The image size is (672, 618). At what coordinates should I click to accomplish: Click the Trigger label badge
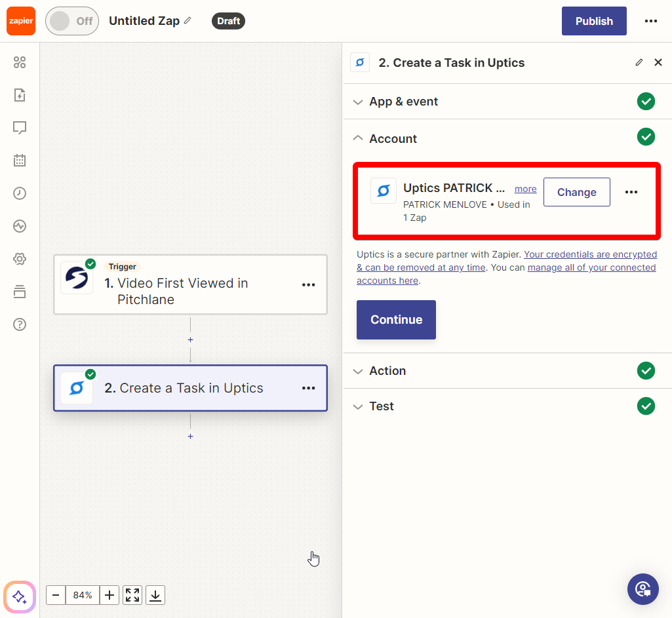pos(122,266)
